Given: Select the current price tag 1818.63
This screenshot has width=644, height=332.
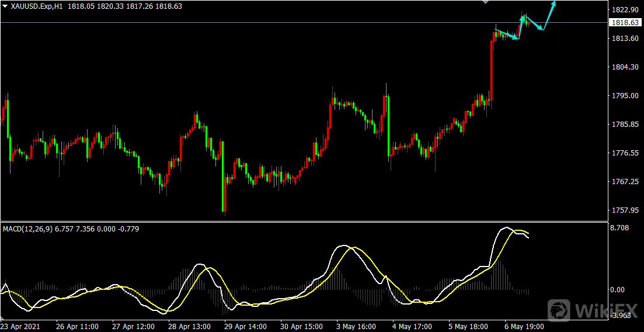Looking at the screenshot, I should coord(624,23).
